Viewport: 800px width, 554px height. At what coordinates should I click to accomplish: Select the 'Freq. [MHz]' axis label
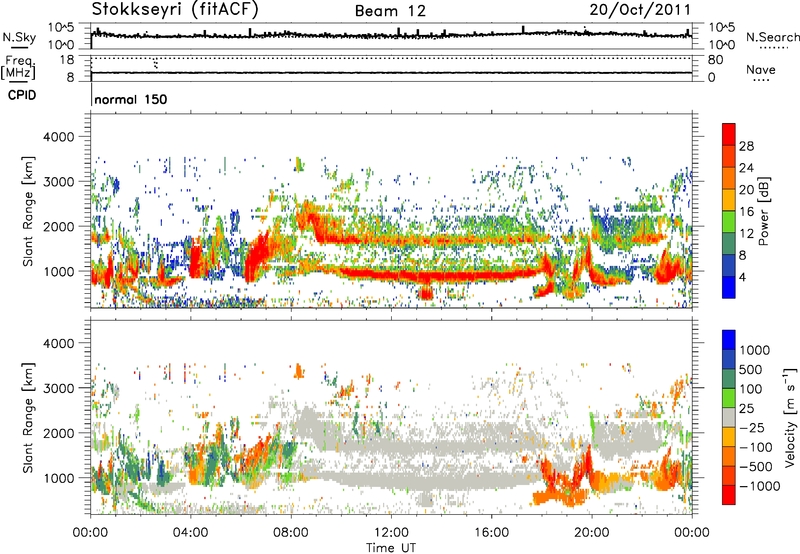[x=18, y=68]
